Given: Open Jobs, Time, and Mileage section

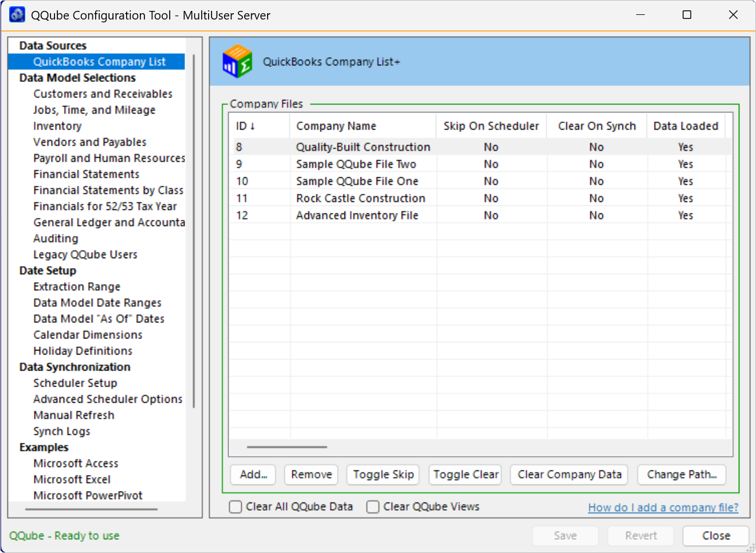Looking at the screenshot, I should click(94, 110).
